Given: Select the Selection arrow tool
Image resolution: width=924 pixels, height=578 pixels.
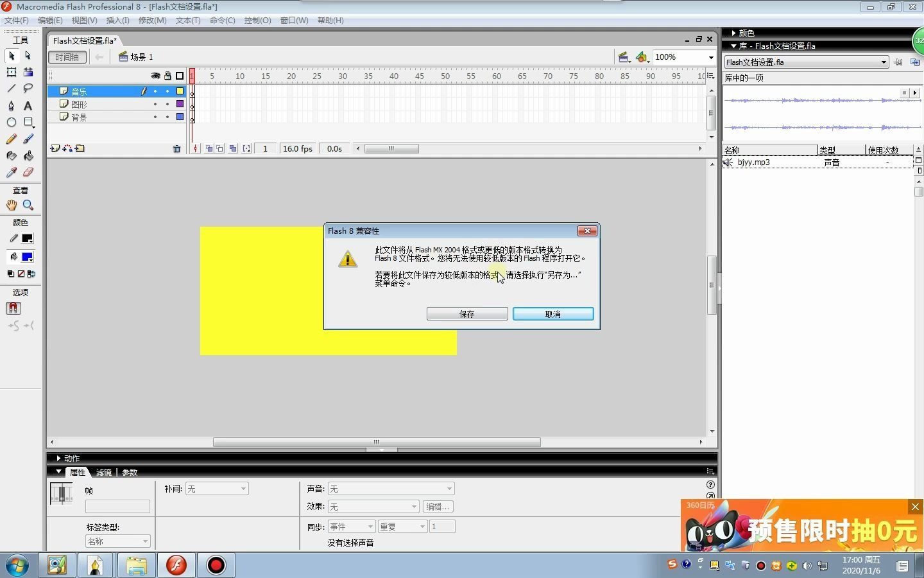Looking at the screenshot, I should [x=12, y=56].
